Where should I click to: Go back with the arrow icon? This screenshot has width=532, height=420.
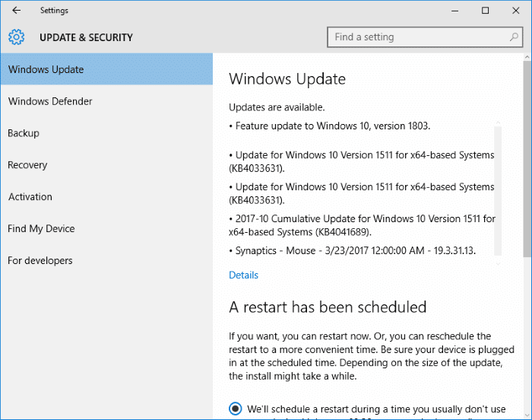pyautogui.click(x=16, y=10)
